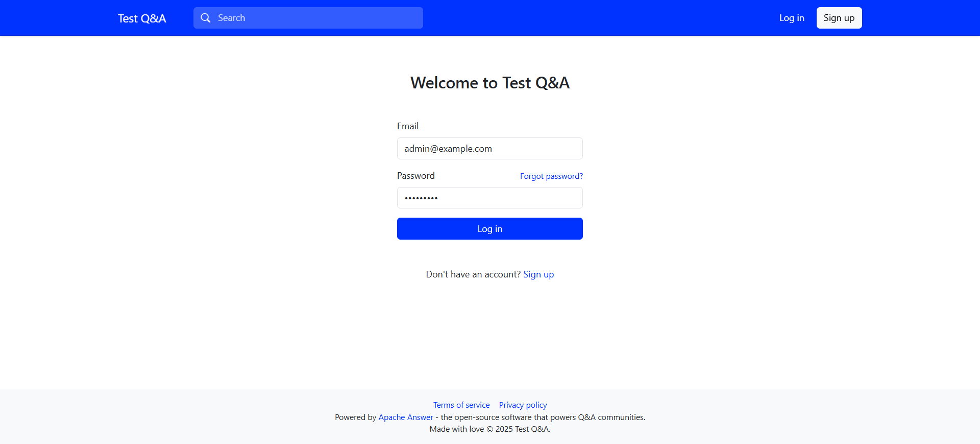Viewport: 980px width, 444px height.
Task: Select the Email input field
Action: [x=490, y=148]
